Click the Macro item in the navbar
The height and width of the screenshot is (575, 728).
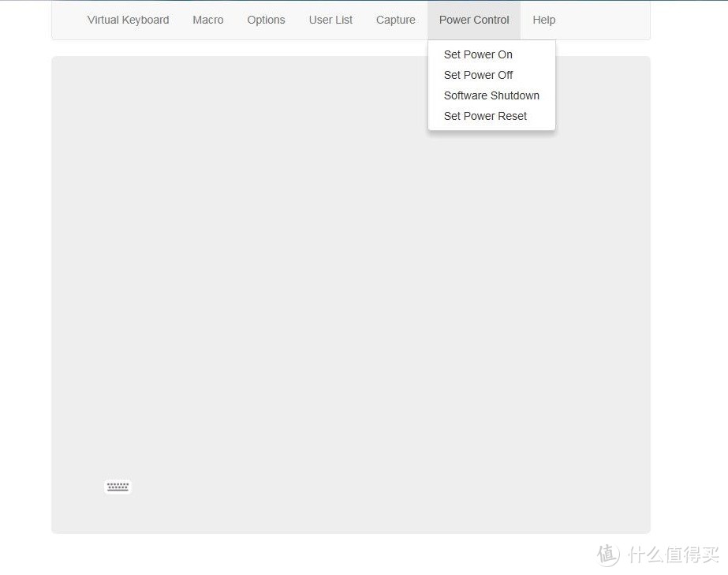click(x=208, y=20)
